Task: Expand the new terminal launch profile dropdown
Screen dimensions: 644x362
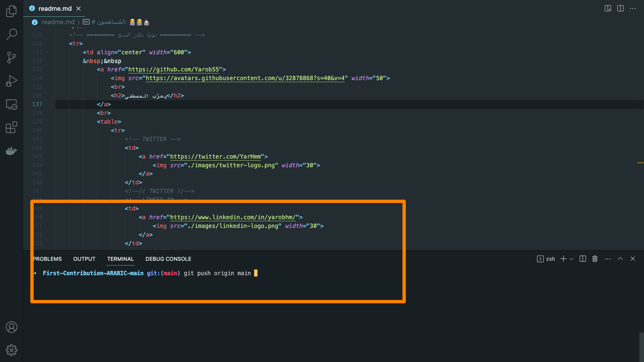Action: [572, 259]
